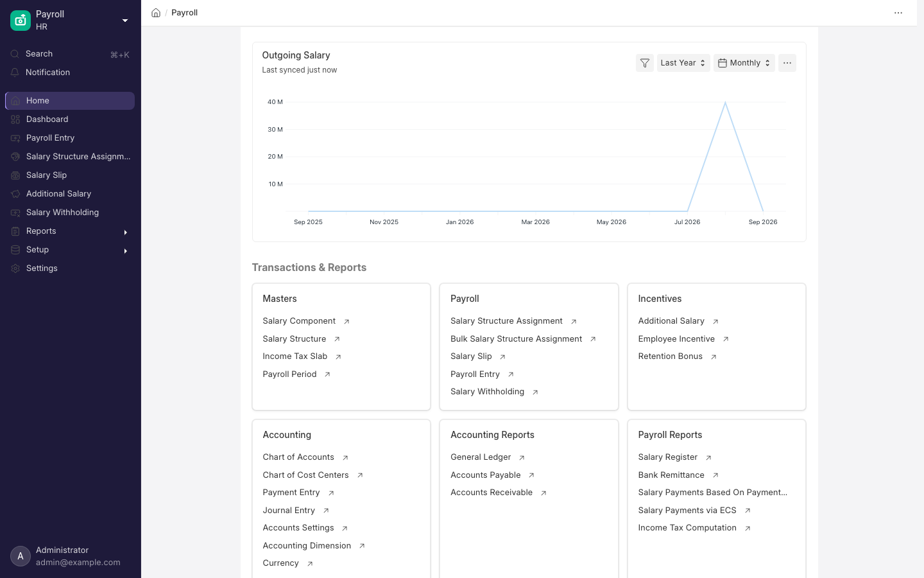Select Home in the sidebar
The image size is (924, 578).
click(70, 101)
